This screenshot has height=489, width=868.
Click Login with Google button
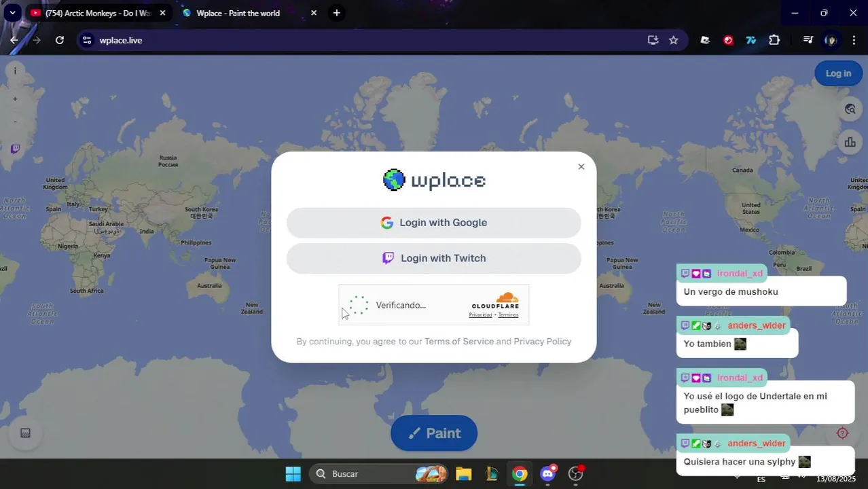click(433, 223)
